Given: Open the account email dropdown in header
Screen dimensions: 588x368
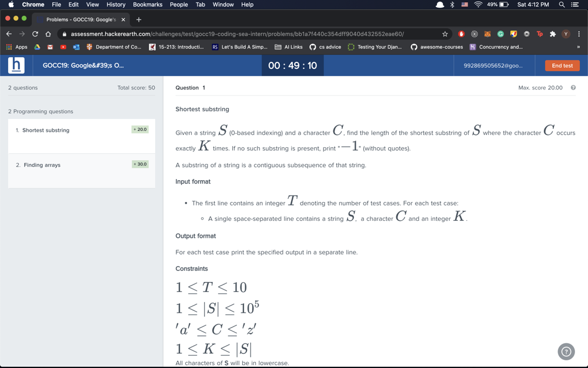Looking at the screenshot, I should (x=493, y=65).
